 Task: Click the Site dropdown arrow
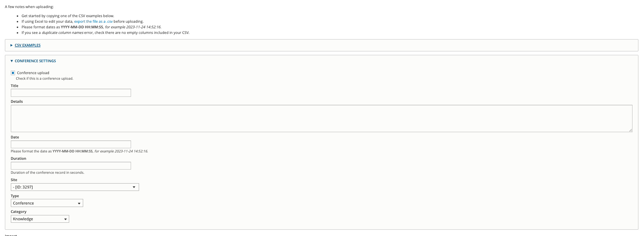click(134, 187)
